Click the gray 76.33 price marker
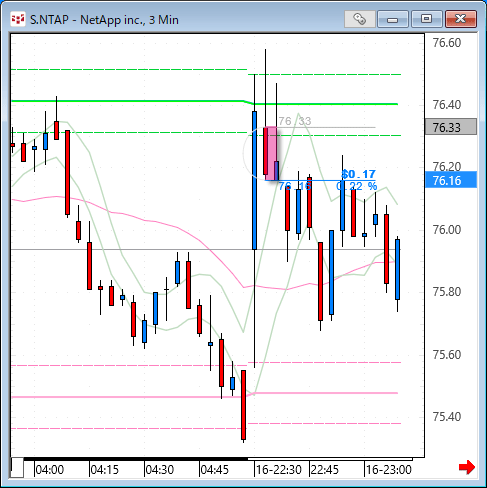This screenshot has width=487, height=488. [x=451, y=127]
